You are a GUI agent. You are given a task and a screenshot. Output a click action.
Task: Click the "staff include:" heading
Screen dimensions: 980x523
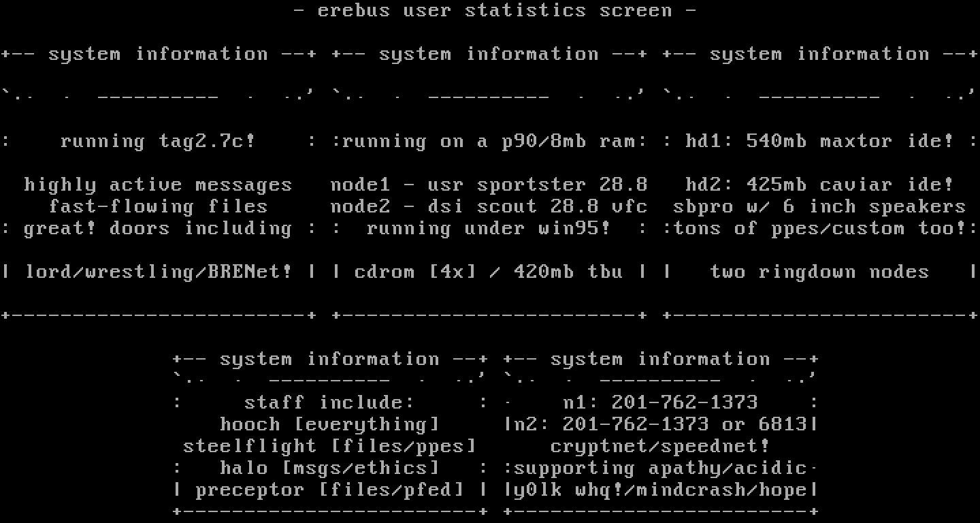coord(329,402)
